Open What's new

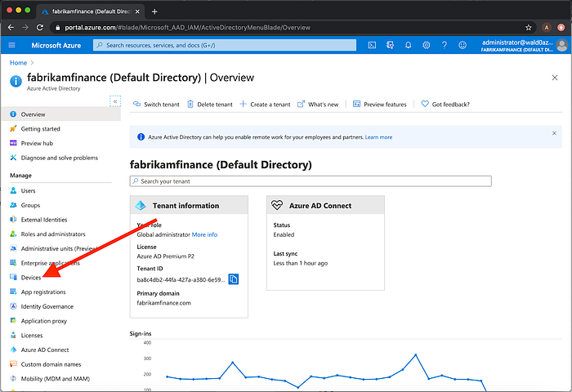pos(318,105)
